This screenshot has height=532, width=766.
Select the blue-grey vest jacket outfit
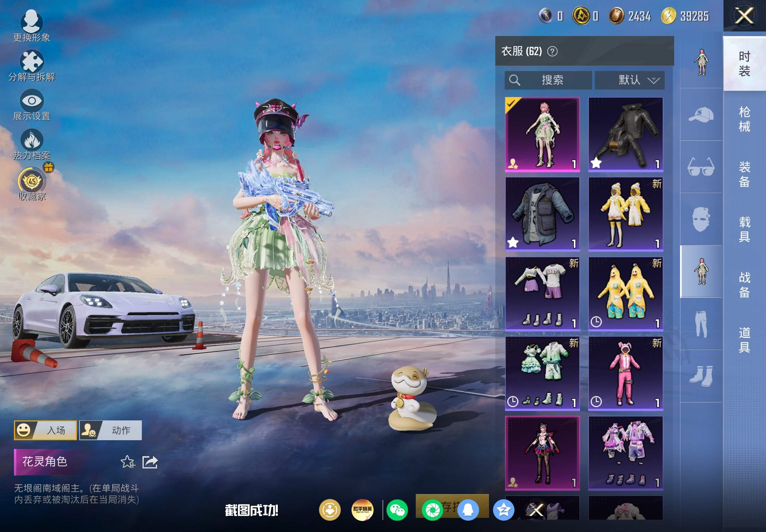coord(543,214)
